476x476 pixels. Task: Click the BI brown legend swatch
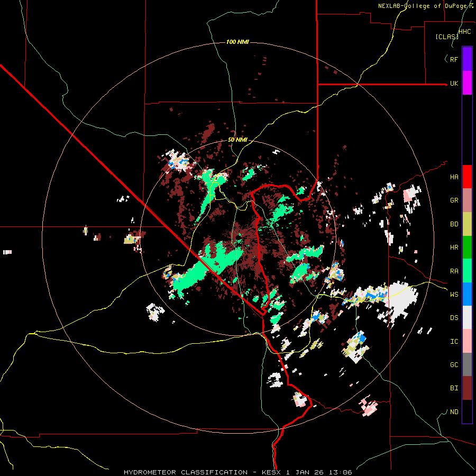467,388
